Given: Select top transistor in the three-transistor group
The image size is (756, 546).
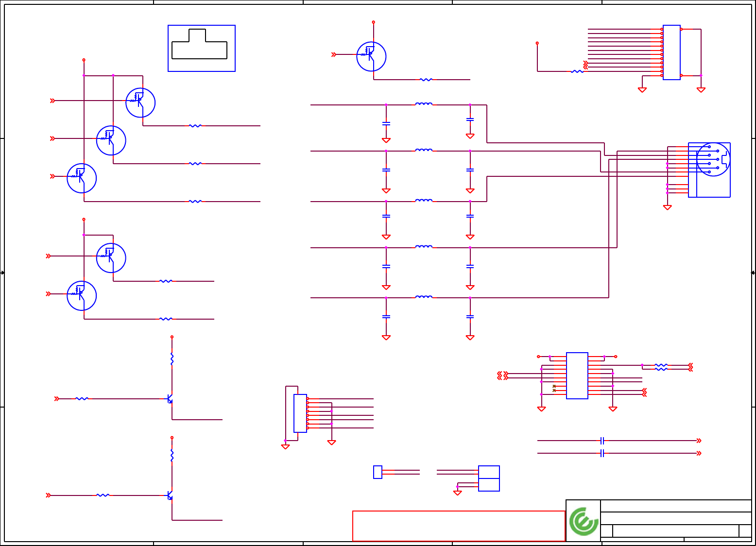Looking at the screenshot, I should pos(140,102).
